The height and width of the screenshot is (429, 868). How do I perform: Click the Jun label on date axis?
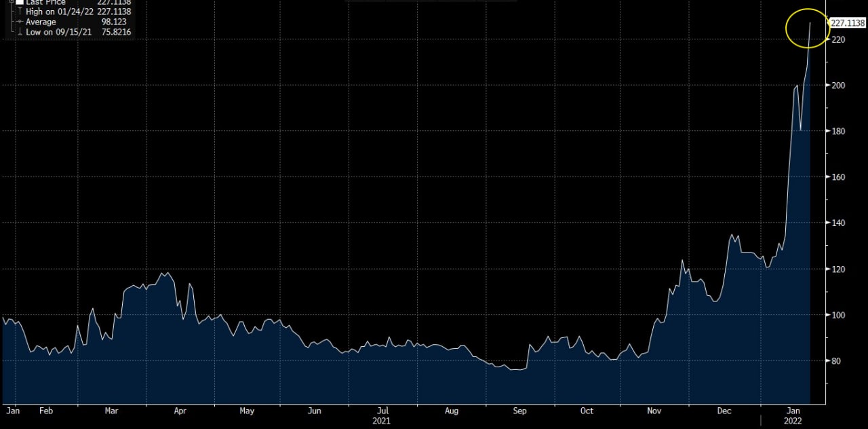[x=314, y=411]
